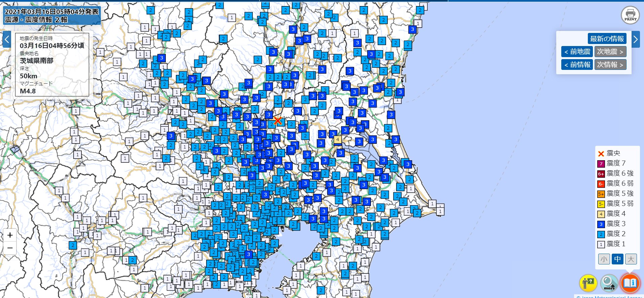Click occurrence time 03月16日04時56分頃

(52, 45)
